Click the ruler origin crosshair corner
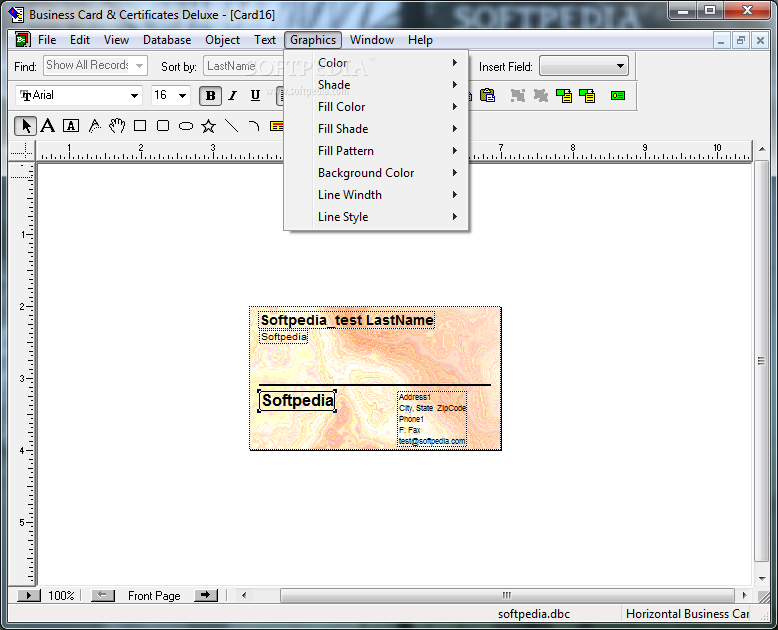The height and width of the screenshot is (630, 778). 22,150
